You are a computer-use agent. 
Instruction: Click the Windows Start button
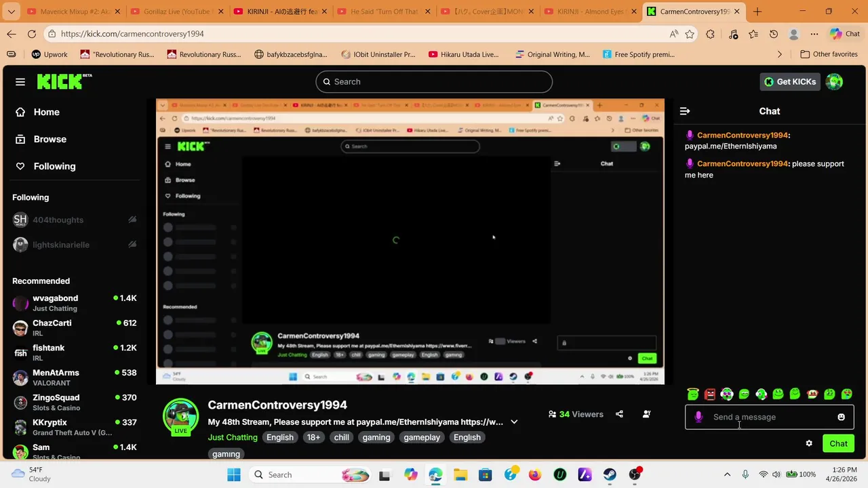[x=234, y=474]
